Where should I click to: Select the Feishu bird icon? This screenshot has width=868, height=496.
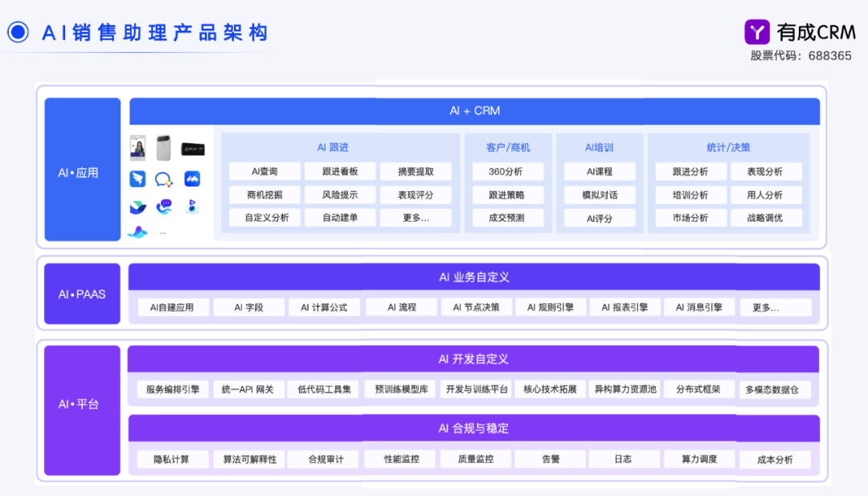pos(138,207)
